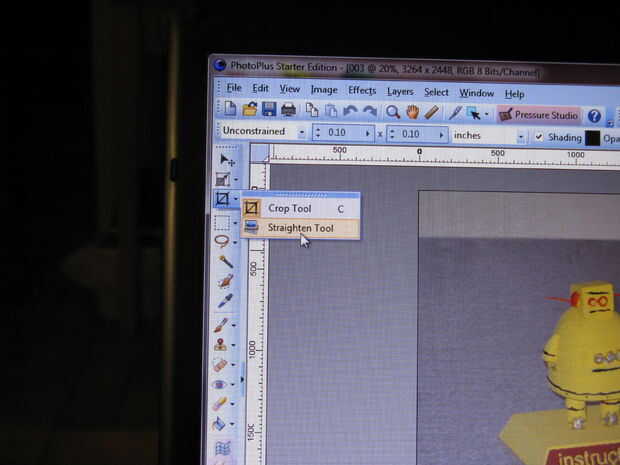620x465 pixels.
Task: Expand the Paintbrush tool flyout arrow
Action: click(x=234, y=325)
